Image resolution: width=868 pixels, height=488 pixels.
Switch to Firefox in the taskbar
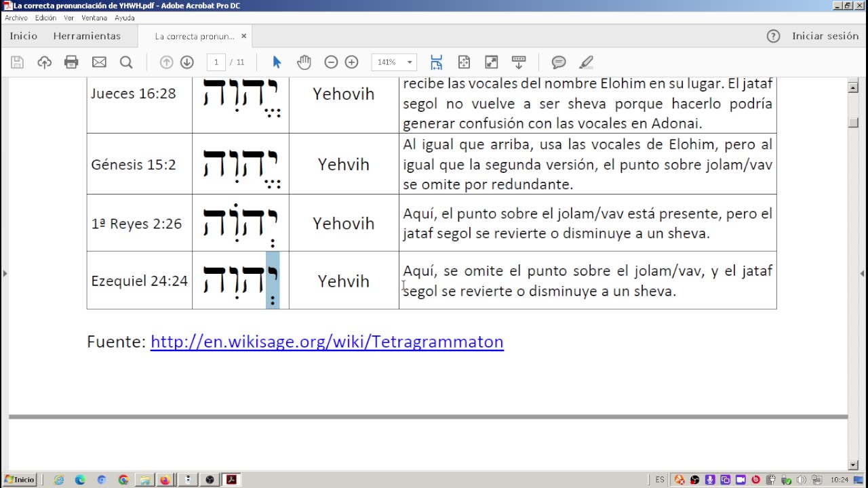coord(165,480)
